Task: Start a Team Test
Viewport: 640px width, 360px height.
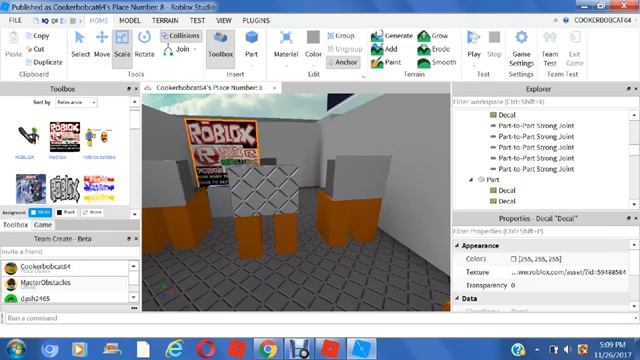Action: [x=550, y=48]
